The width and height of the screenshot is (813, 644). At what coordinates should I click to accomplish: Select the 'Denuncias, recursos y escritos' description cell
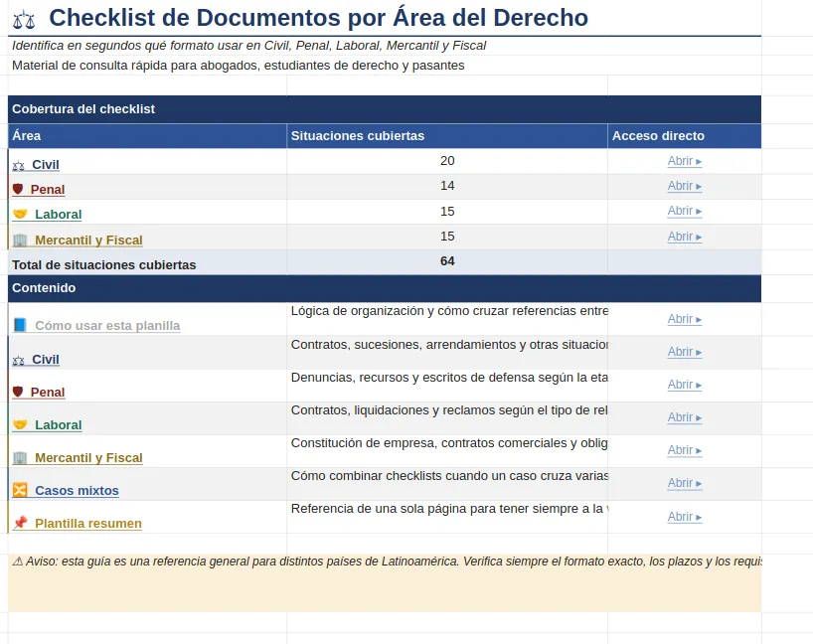tap(447, 386)
